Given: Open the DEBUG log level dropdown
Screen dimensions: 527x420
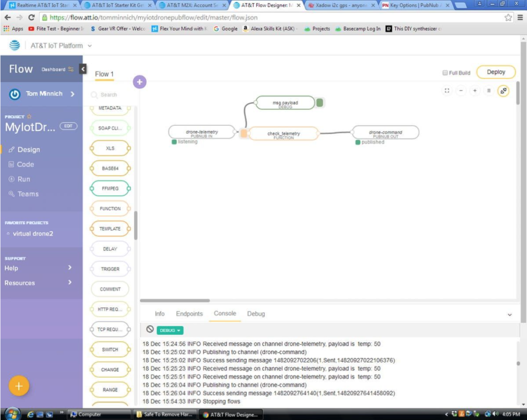Looking at the screenshot, I should click(x=170, y=331).
